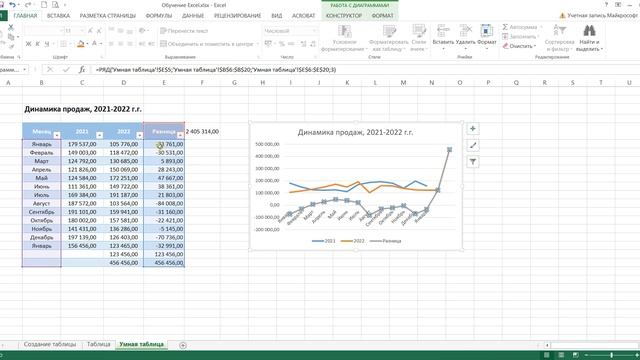Open the КОНСТРУКТОР chart tools tab
This screenshot has height=360, width=640.
[344, 16]
